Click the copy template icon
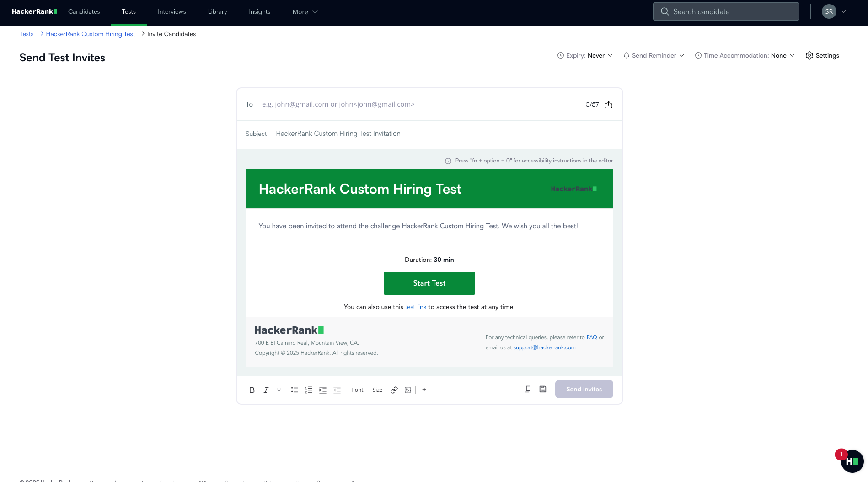 (527, 389)
